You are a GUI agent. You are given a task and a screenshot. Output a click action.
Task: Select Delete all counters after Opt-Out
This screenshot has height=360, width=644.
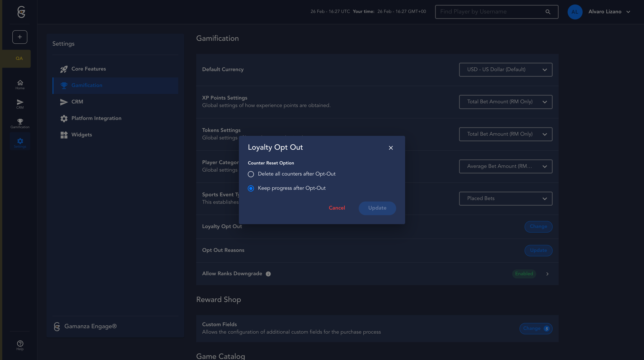click(x=251, y=174)
